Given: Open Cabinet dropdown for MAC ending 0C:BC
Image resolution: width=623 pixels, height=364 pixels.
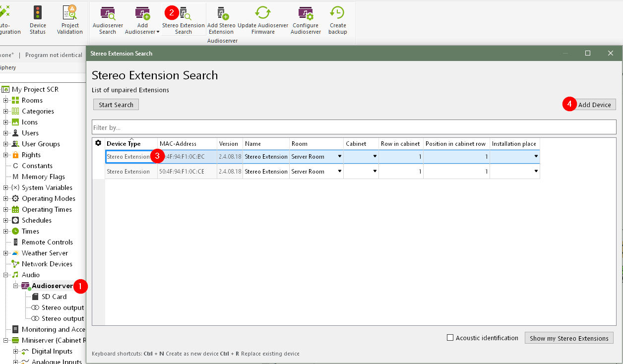Looking at the screenshot, I should coord(375,156).
